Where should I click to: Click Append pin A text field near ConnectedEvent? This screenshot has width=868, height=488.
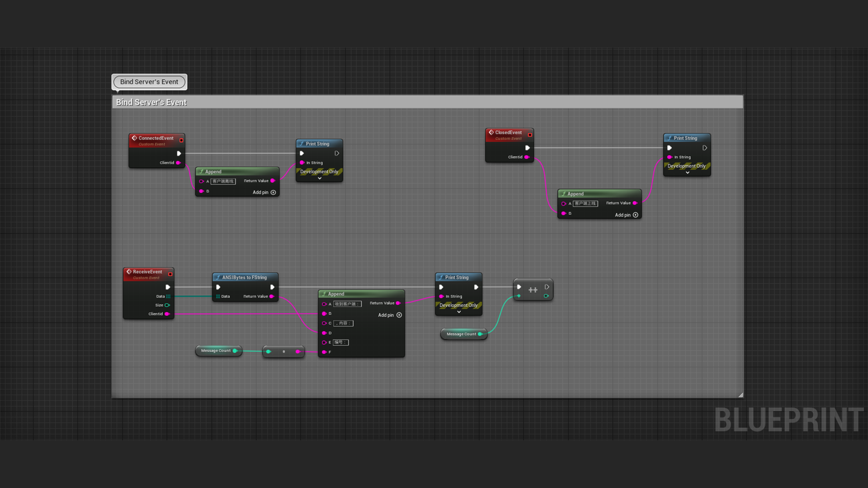[x=223, y=181]
